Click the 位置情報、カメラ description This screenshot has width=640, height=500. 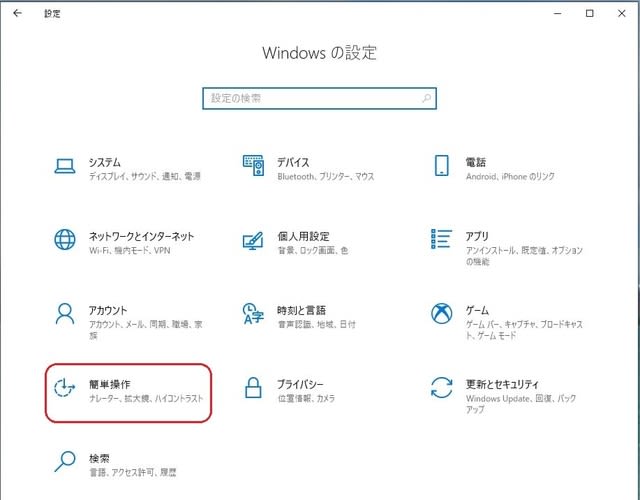(x=306, y=399)
